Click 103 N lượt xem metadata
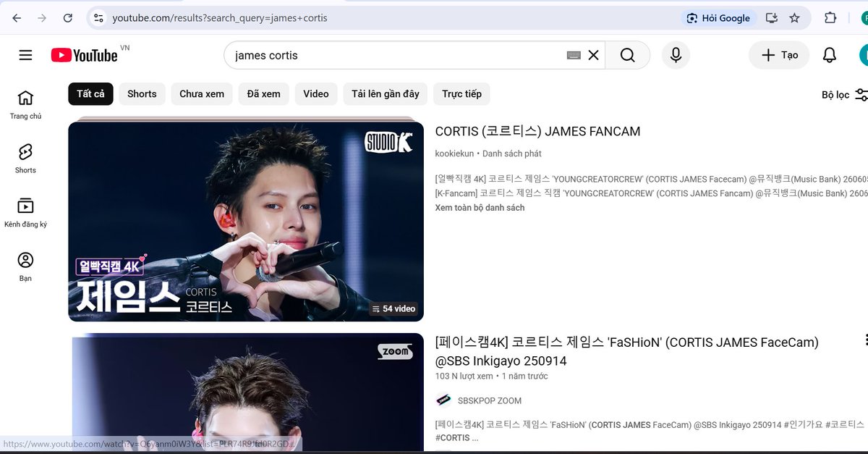This screenshot has width=868, height=454. (x=464, y=377)
